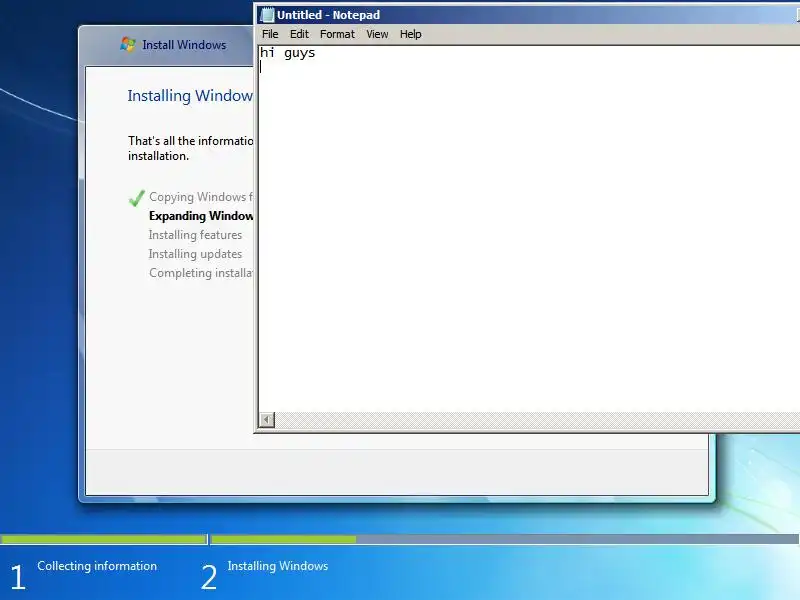This screenshot has height=600, width=800.
Task: Click the Notepad horizontal scrollbar track
Action: point(537,419)
